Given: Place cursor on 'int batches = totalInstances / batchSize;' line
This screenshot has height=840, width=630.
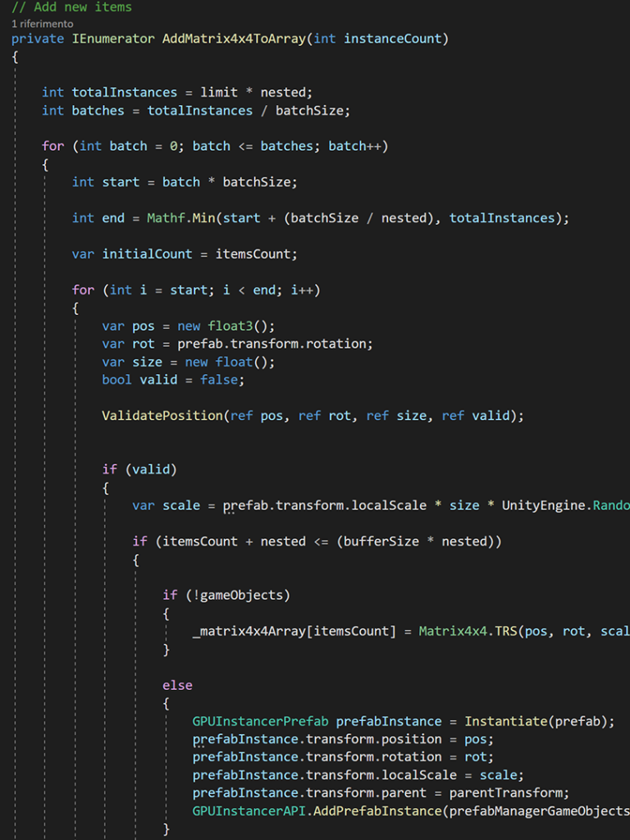Looking at the screenshot, I should pyautogui.click(x=195, y=111).
